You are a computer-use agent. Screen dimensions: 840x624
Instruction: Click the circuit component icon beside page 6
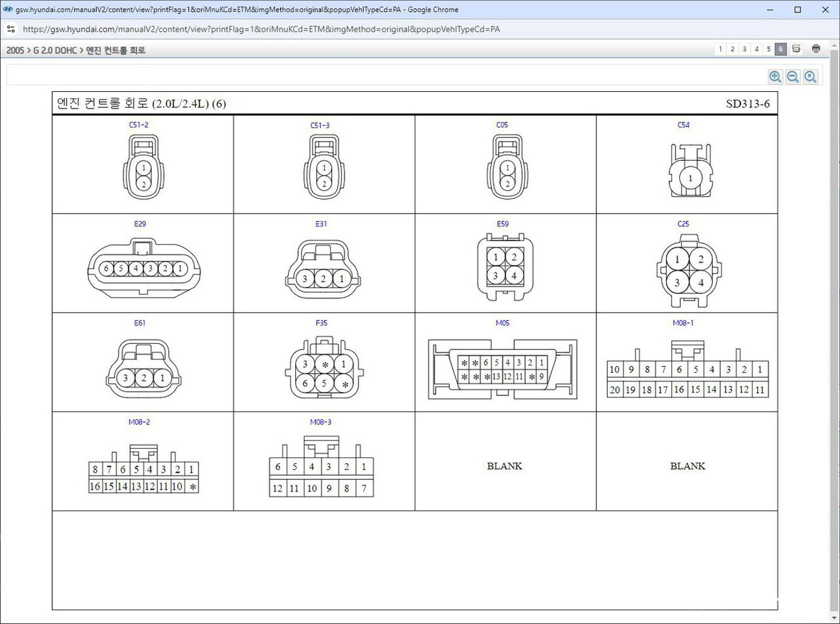[796, 49]
